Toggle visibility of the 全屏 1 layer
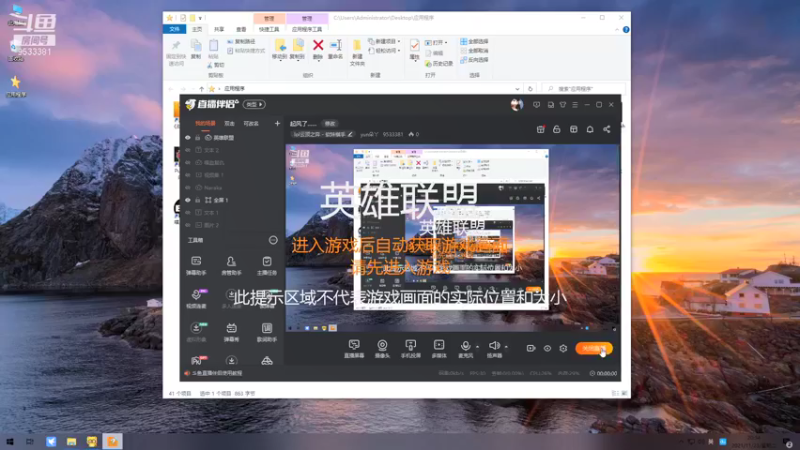Viewport: 800px width, 450px height. (x=188, y=200)
